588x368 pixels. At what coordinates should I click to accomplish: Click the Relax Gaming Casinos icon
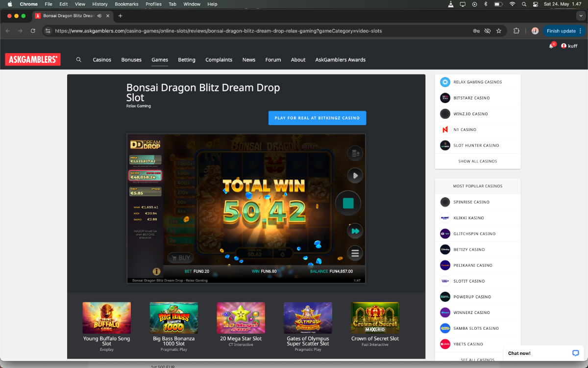coord(445,82)
